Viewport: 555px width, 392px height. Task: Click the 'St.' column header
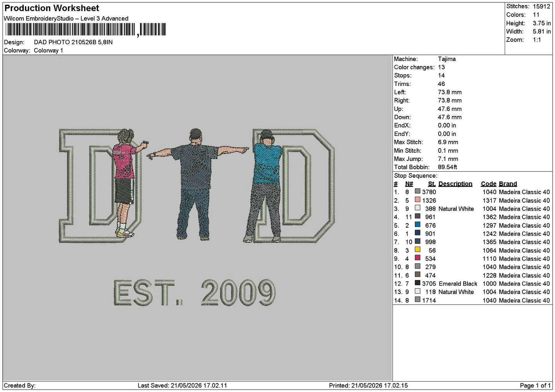pyautogui.click(x=432, y=184)
